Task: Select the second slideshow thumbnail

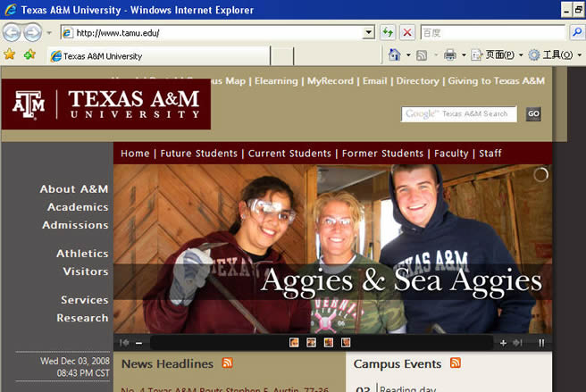Action: 311,343
